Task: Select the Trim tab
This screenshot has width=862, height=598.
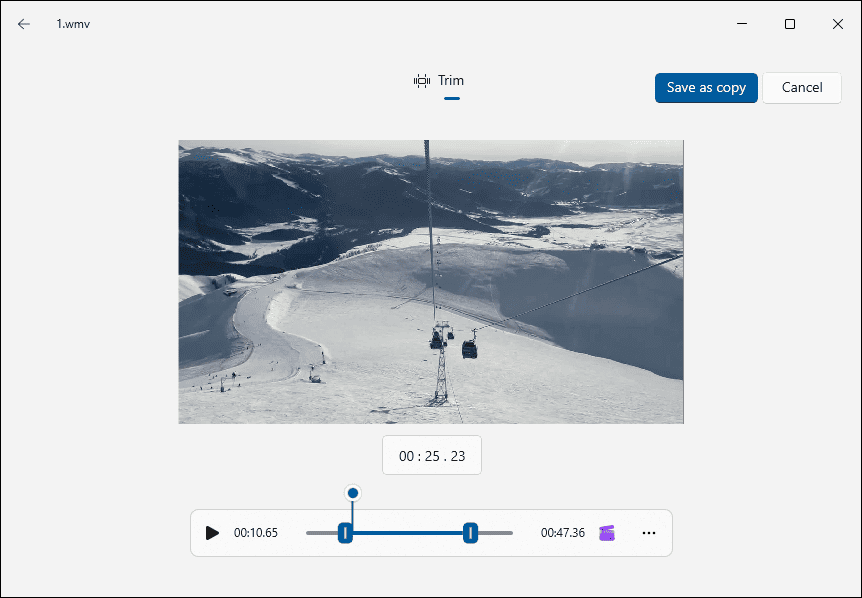Action: pos(439,81)
